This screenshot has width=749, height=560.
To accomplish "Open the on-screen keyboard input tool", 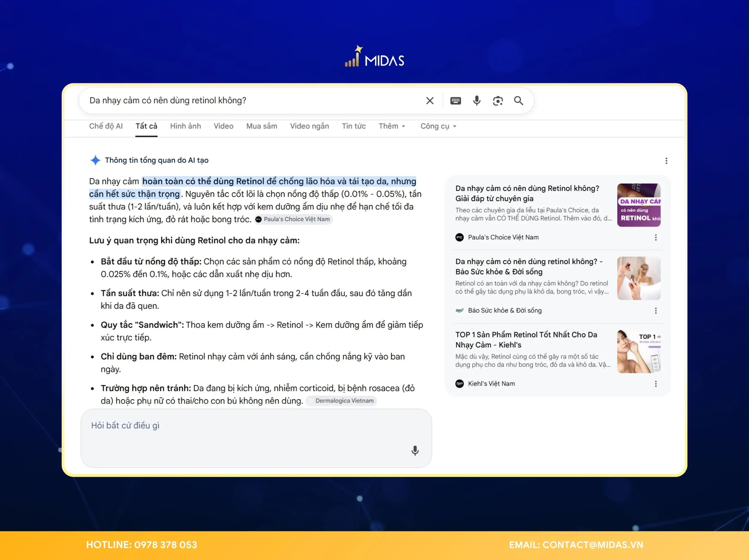I will pyautogui.click(x=455, y=100).
